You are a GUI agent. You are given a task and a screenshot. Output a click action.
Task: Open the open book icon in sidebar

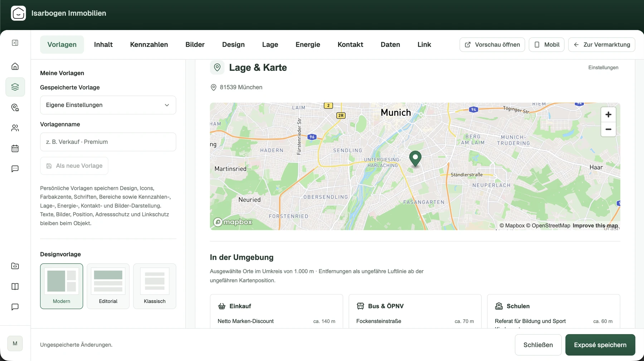pos(15,287)
